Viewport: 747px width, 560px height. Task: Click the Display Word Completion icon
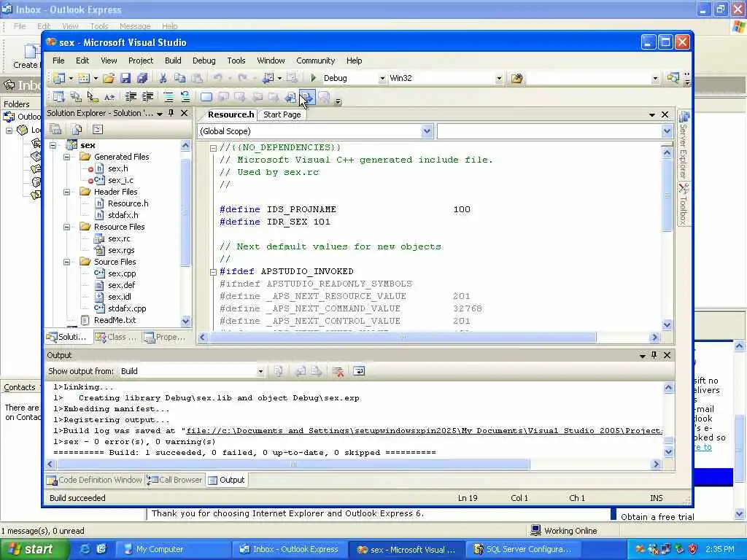pos(109,97)
